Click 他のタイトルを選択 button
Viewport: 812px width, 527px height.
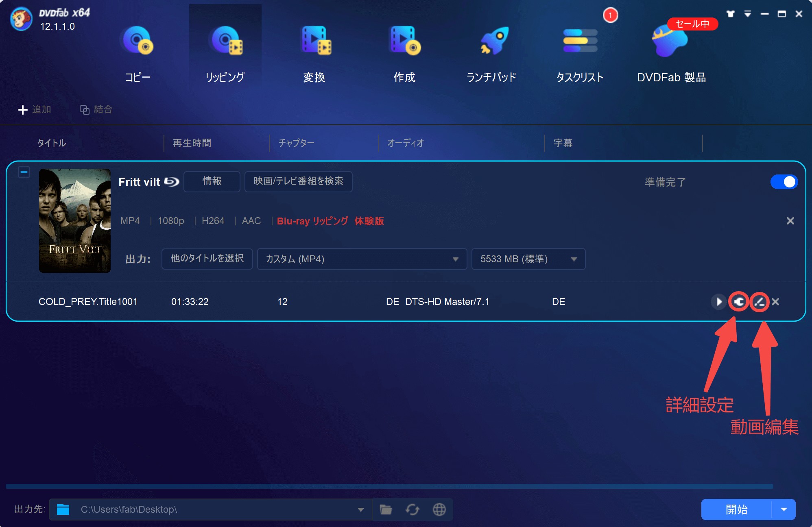click(x=207, y=259)
